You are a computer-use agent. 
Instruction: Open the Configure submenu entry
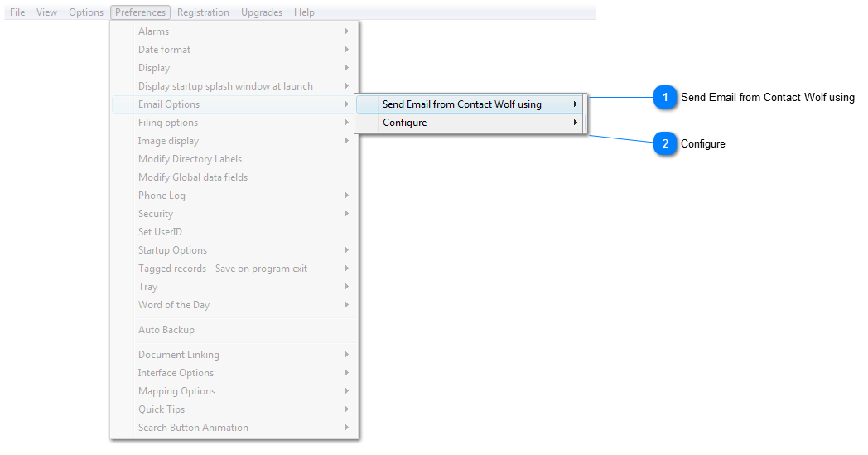(470, 123)
